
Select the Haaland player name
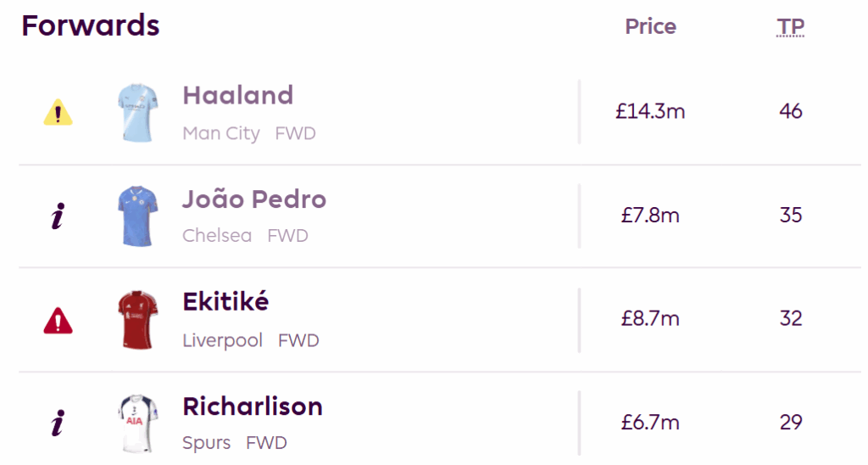point(237,95)
